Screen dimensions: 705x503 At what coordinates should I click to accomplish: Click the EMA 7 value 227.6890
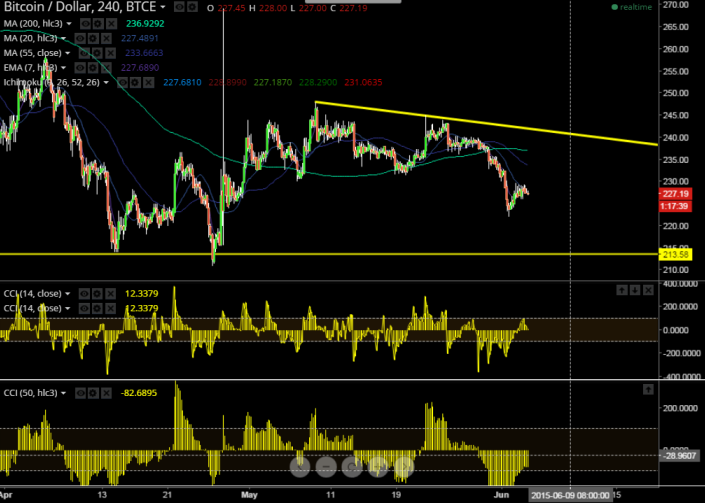pyautogui.click(x=140, y=68)
